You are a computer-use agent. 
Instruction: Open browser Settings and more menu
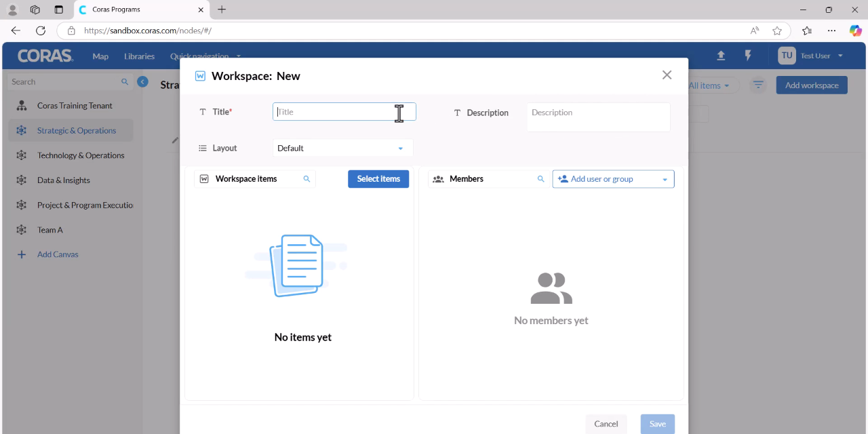831,31
